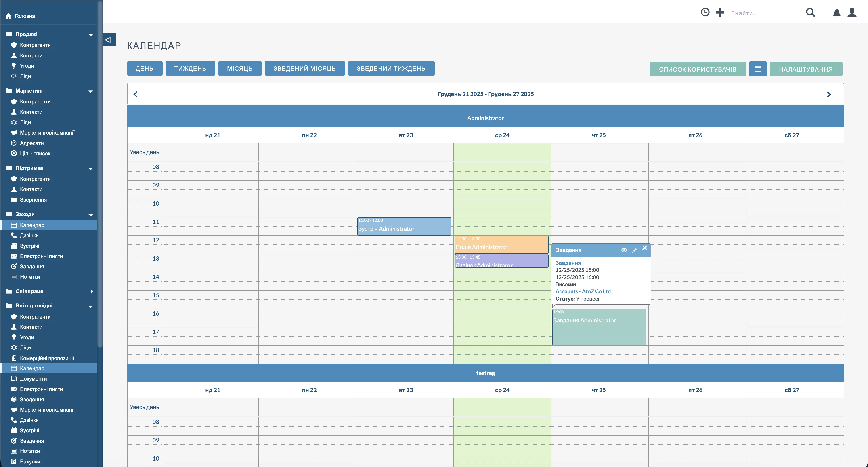Image resolution: width=868 pixels, height=467 pixels.
Task: Open recent history clock icon
Action: (x=705, y=13)
